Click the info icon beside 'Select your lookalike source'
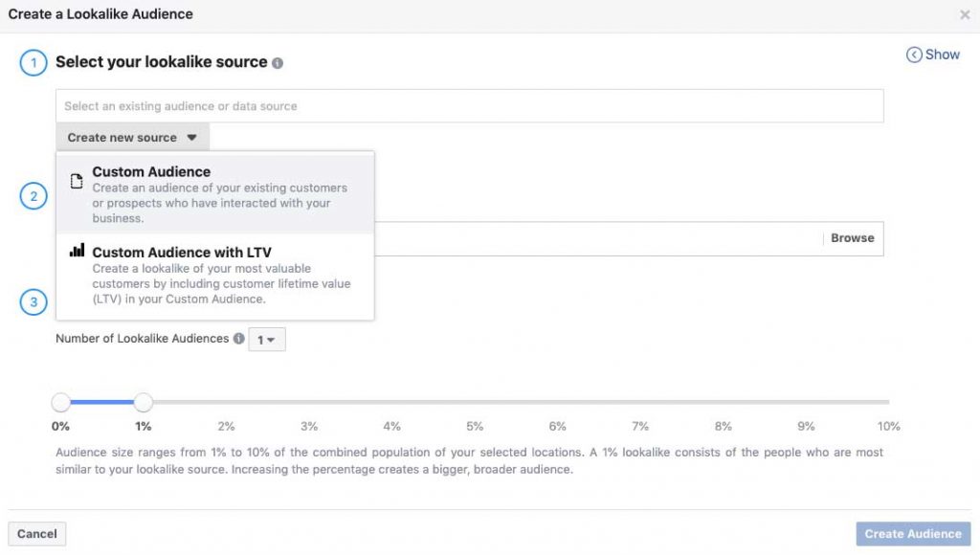Viewport: 980px width, 555px height. pyautogui.click(x=278, y=63)
